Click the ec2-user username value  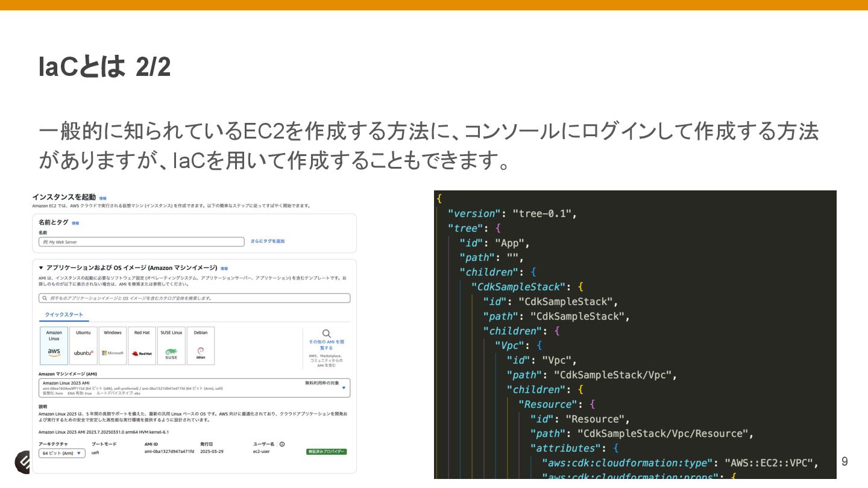click(262, 452)
